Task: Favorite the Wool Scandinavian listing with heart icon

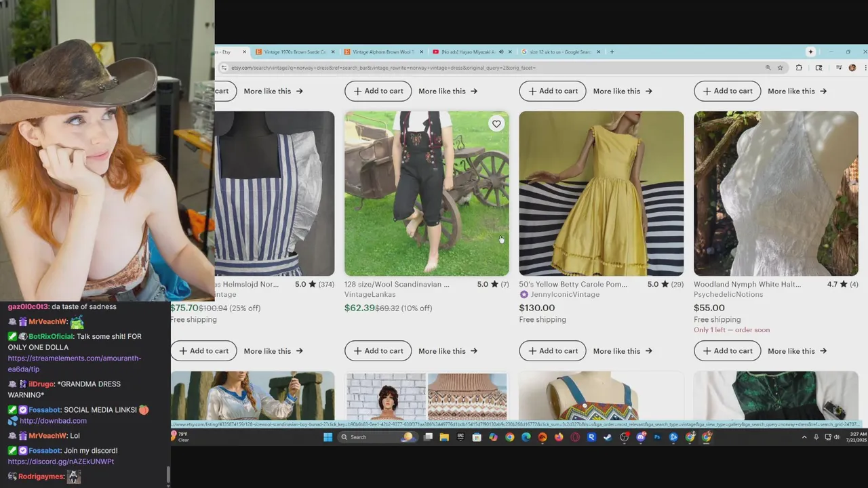Action: coord(496,124)
